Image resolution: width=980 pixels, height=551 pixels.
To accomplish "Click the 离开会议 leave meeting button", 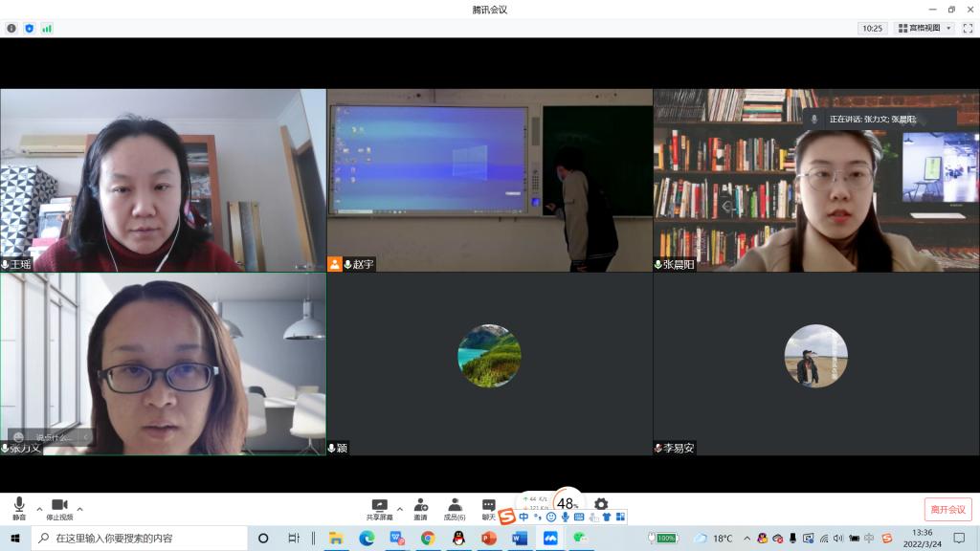I will pos(947,510).
